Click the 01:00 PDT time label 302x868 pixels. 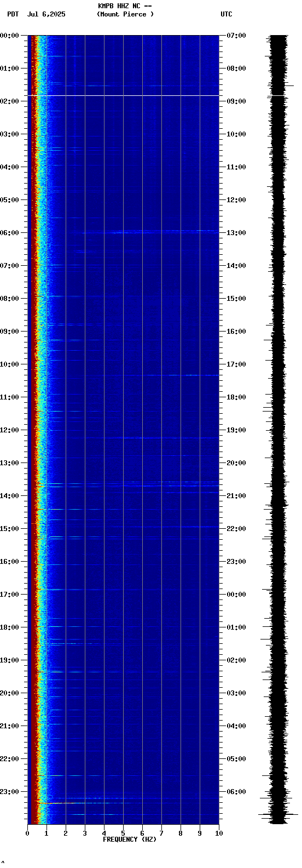point(9,68)
